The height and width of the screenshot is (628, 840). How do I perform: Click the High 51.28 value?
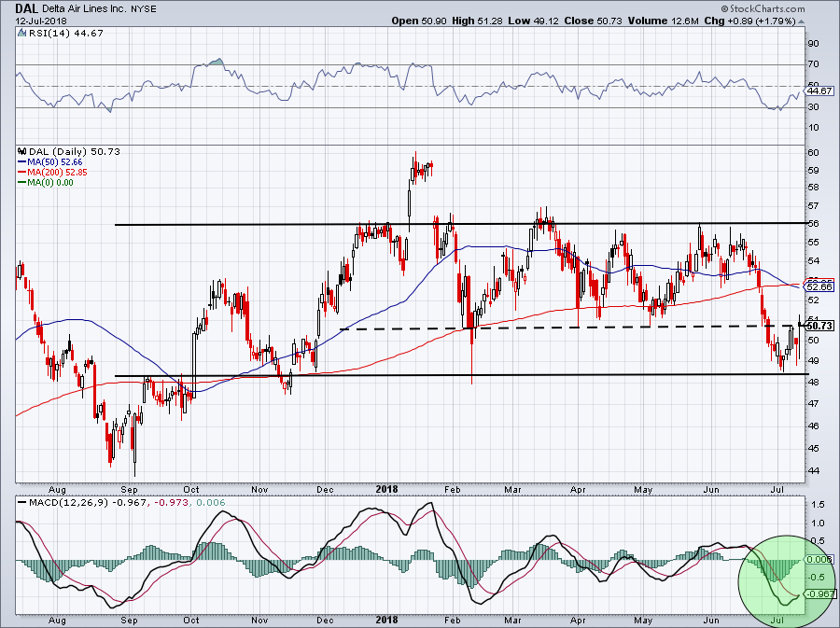pos(477,21)
